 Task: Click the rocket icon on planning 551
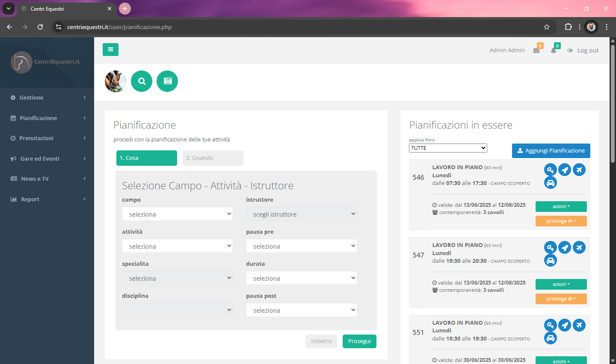pyautogui.click(x=565, y=326)
